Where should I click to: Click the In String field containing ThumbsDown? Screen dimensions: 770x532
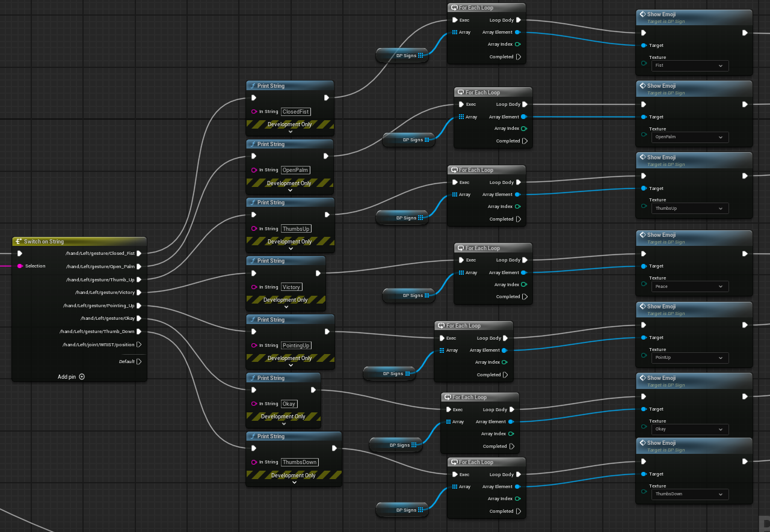(299, 462)
